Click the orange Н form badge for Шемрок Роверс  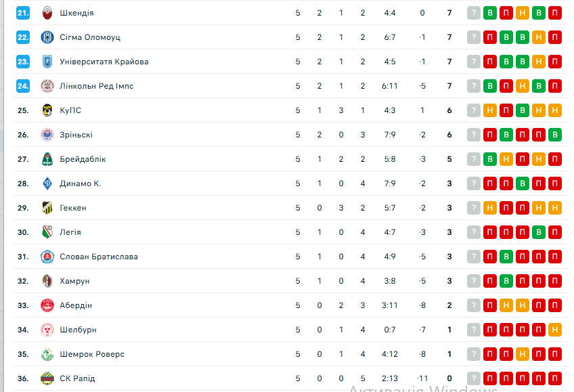[523, 354]
